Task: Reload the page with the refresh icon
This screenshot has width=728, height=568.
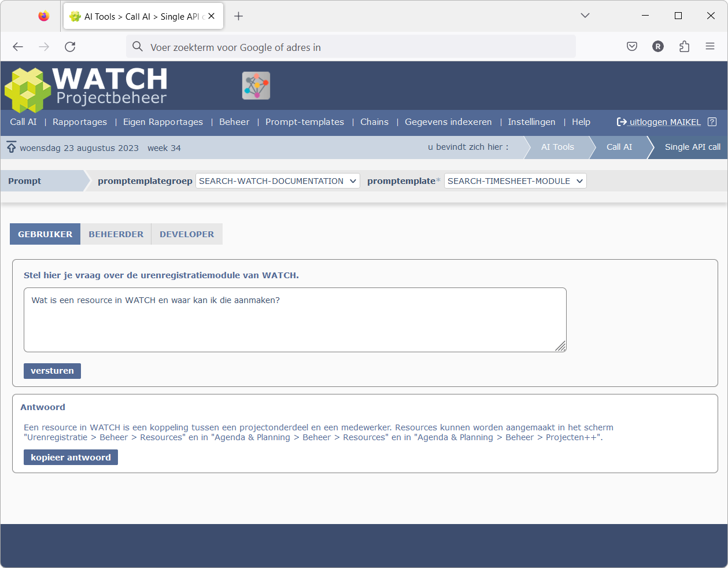Action: (x=70, y=47)
